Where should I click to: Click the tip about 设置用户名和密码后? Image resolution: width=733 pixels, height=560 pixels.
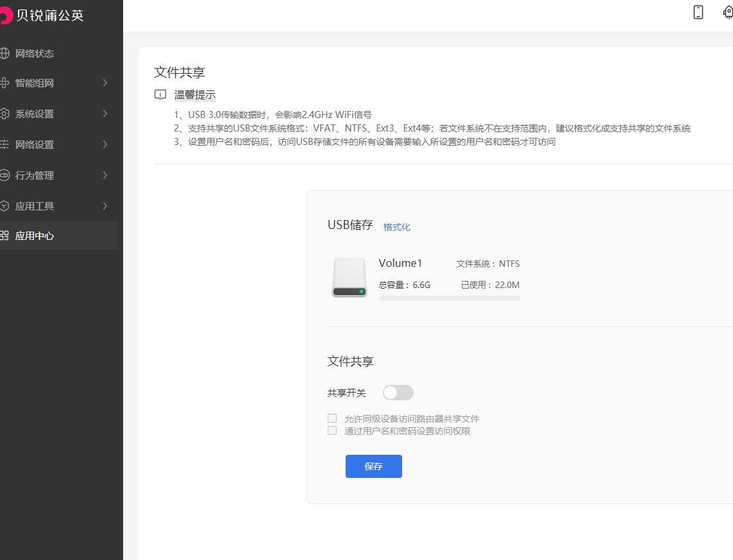pyautogui.click(x=365, y=142)
